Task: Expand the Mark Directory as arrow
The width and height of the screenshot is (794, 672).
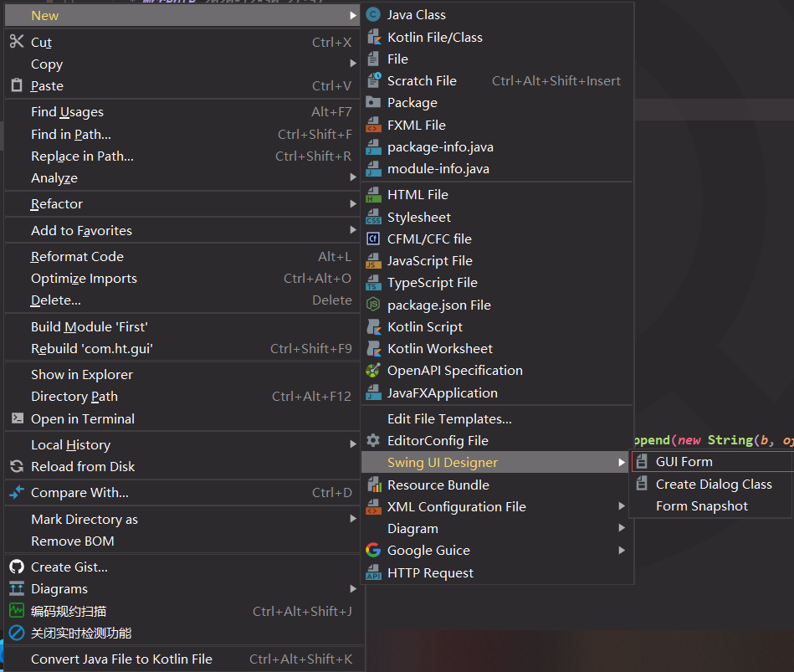Action: click(x=353, y=519)
